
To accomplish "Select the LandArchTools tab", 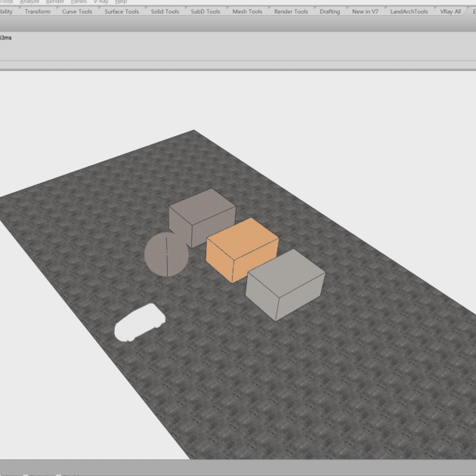I will point(409,12).
